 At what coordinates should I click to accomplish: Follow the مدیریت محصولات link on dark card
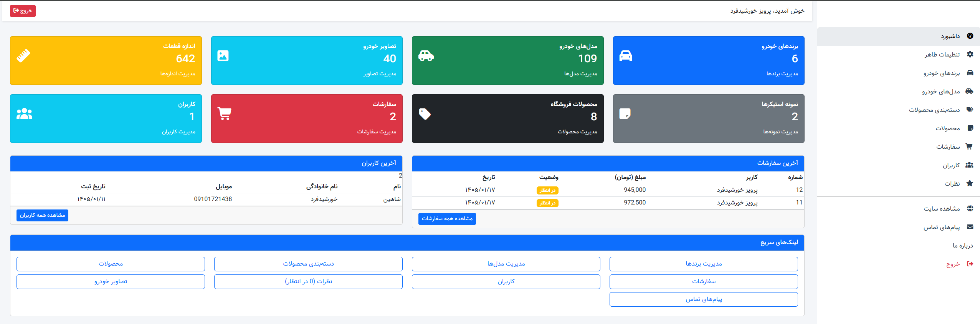click(577, 132)
